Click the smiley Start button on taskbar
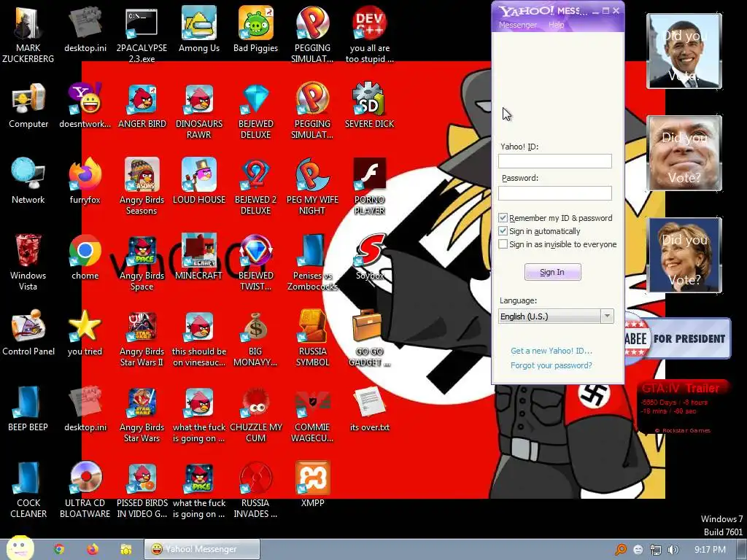The width and height of the screenshot is (747, 560). tap(20, 548)
